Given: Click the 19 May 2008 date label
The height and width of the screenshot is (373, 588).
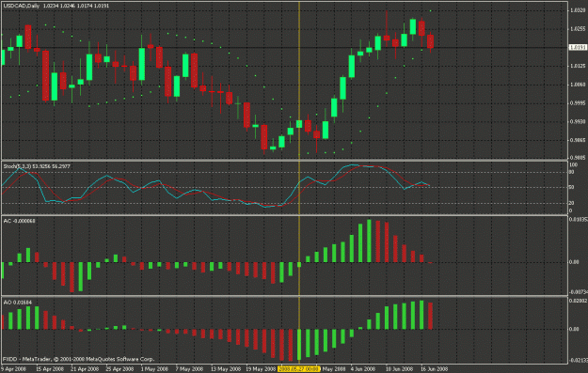Looking at the screenshot, I should (x=261, y=369).
